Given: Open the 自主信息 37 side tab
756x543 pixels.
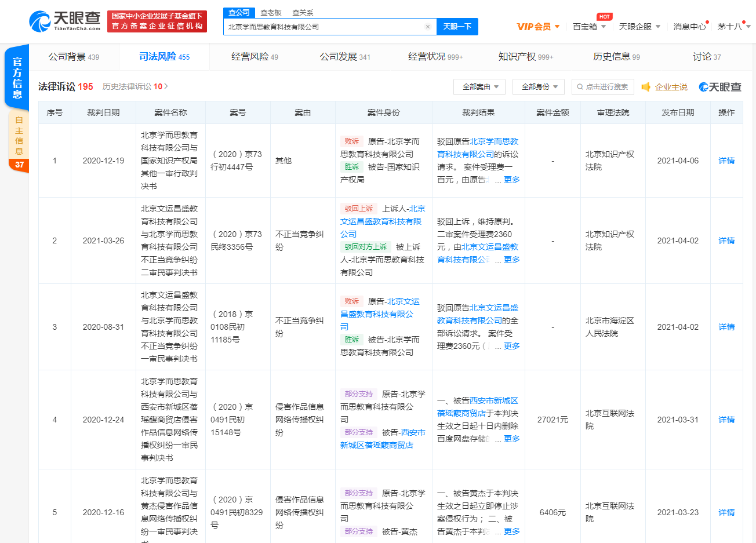Looking at the screenshot, I should click(19, 142).
